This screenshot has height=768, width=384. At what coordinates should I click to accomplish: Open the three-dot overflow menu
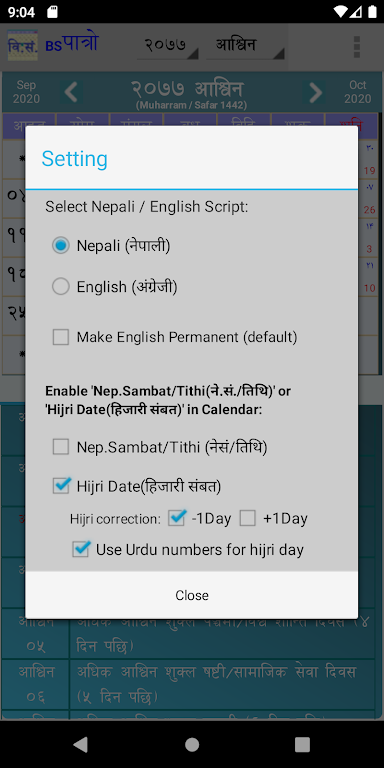pyautogui.click(x=357, y=47)
